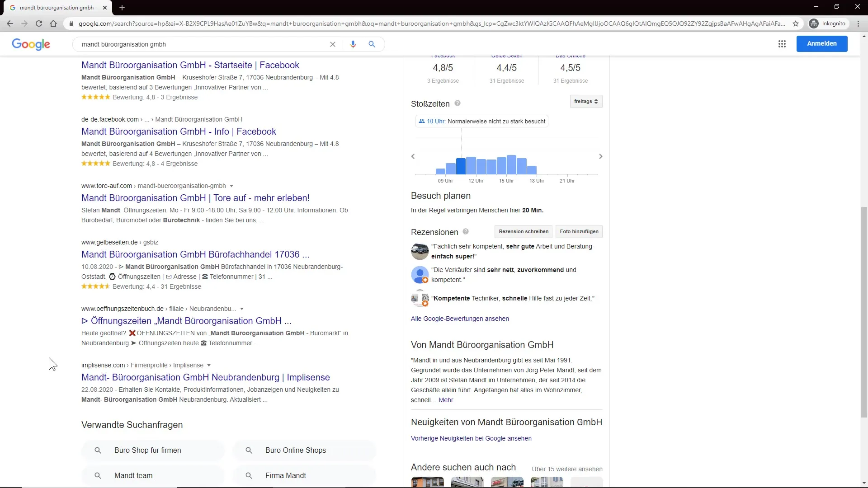Image resolution: width=868 pixels, height=488 pixels.
Task: Start voice search with the microphone
Action: coord(353,44)
